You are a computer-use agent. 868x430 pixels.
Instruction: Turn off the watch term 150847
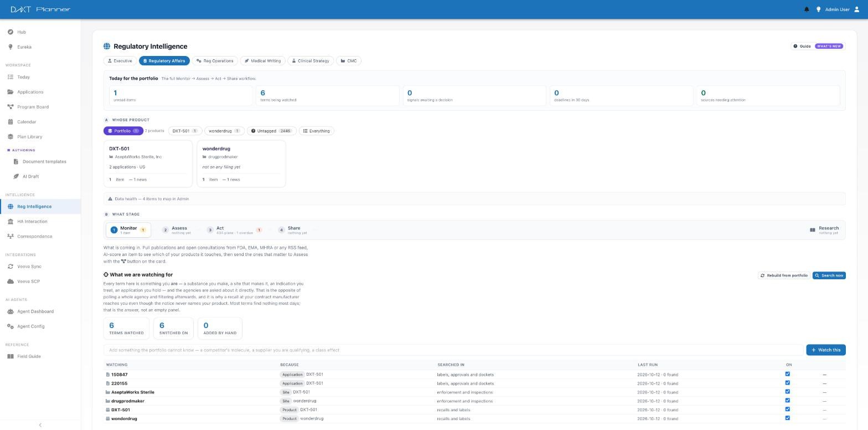coord(787,374)
